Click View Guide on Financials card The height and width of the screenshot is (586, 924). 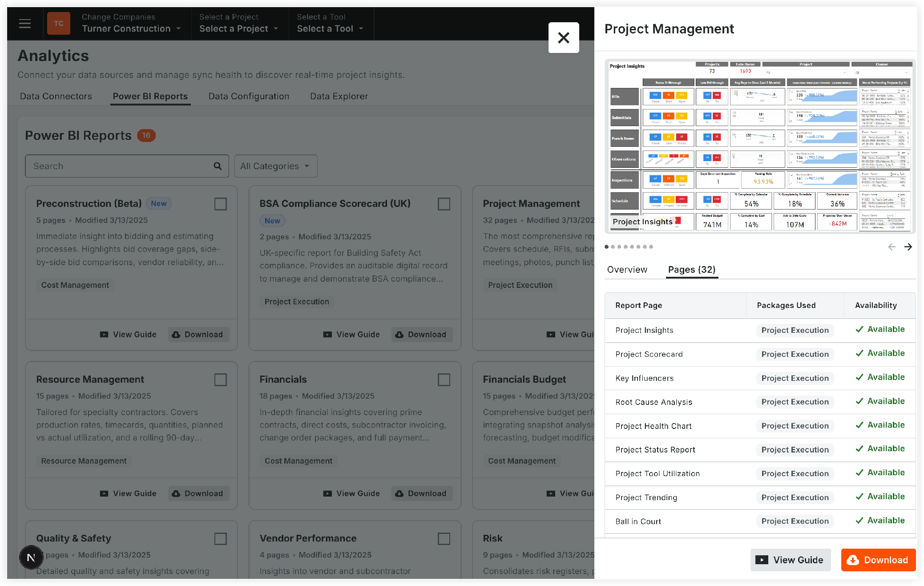click(x=351, y=493)
